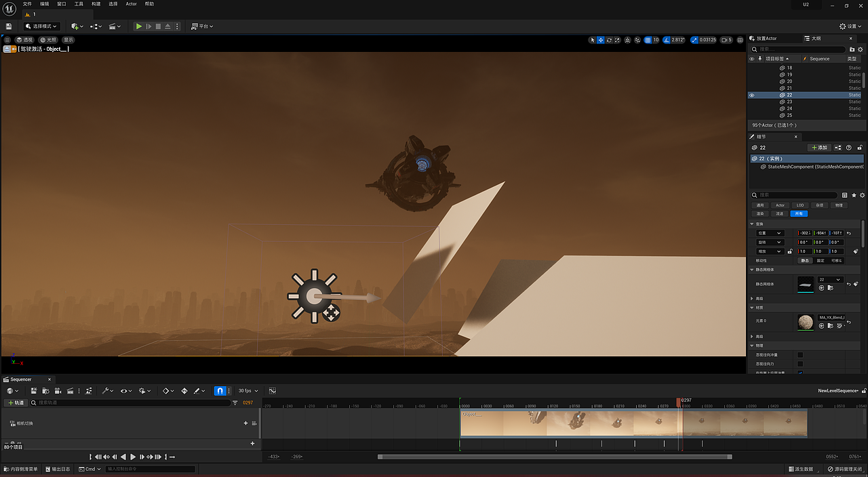
Task: Change camera speed setting showing 5
Action: (x=726, y=40)
